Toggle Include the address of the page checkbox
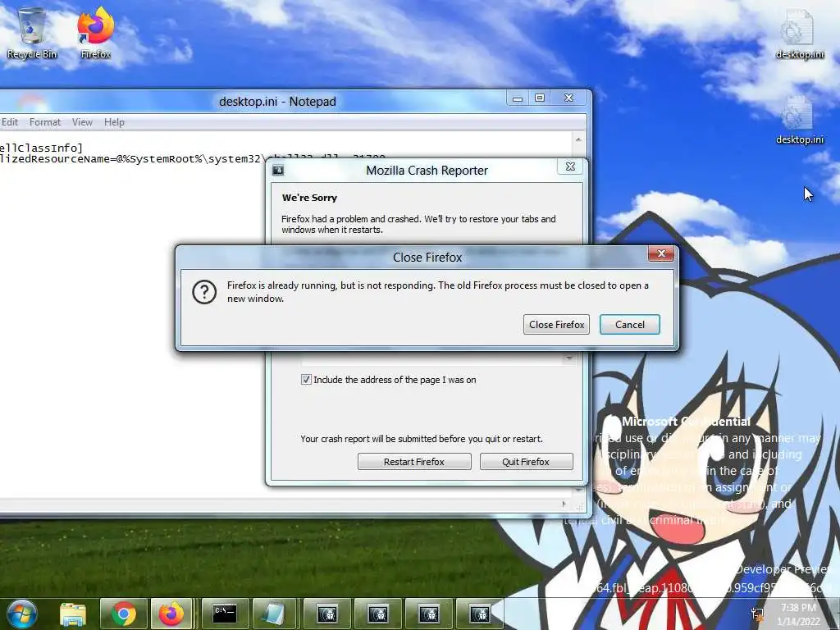The image size is (840, 630). click(x=306, y=380)
